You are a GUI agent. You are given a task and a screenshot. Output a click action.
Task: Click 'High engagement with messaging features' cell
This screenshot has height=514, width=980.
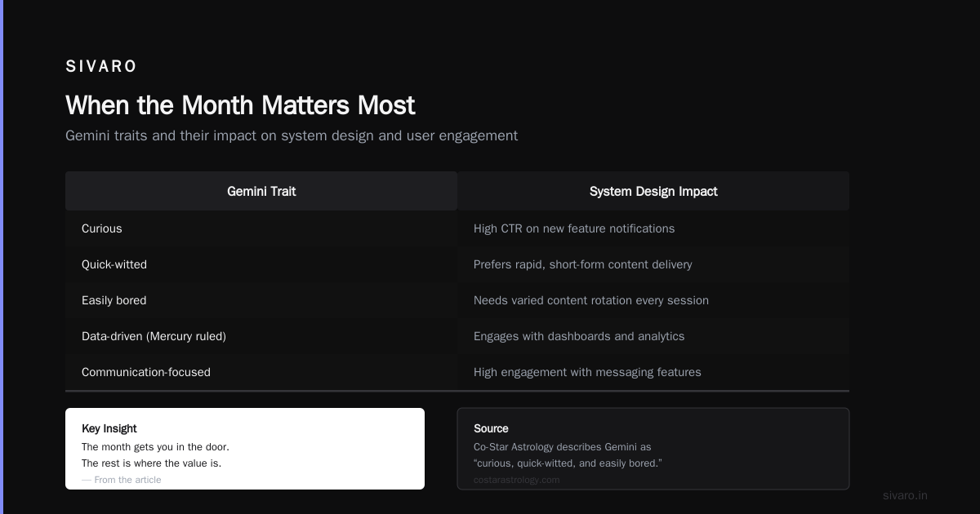pyautogui.click(x=653, y=372)
